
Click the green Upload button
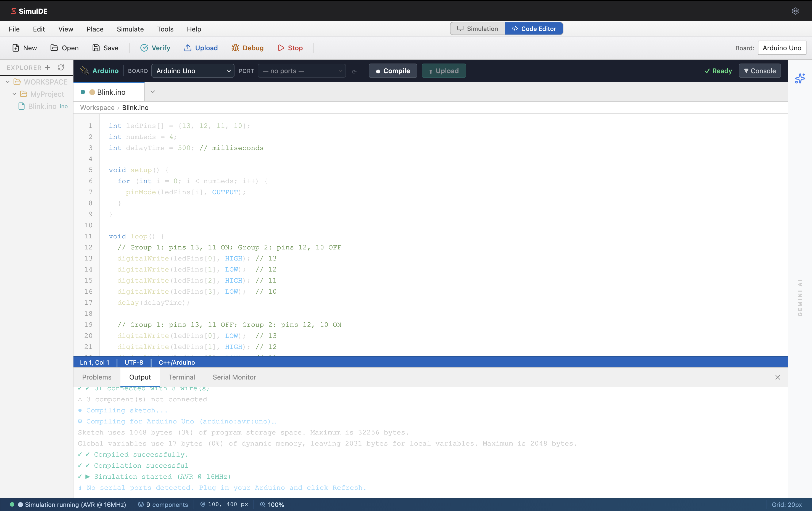pyautogui.click(x=444, y=71)
